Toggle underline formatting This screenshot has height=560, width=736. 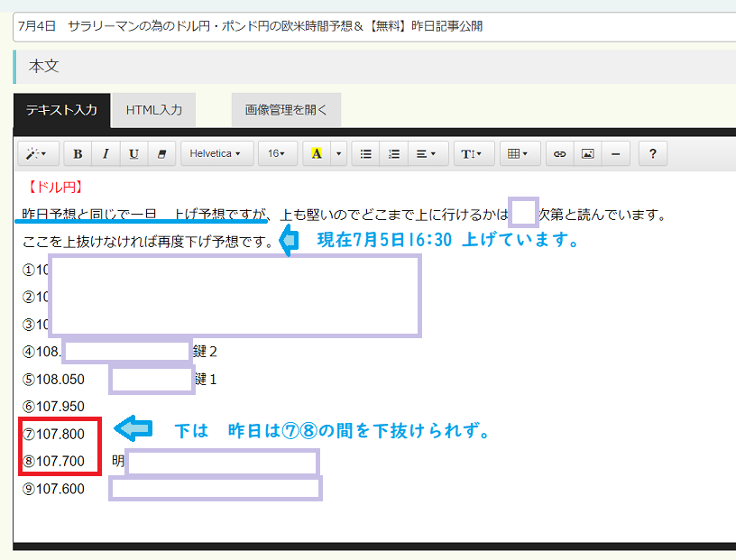[133, 153]
